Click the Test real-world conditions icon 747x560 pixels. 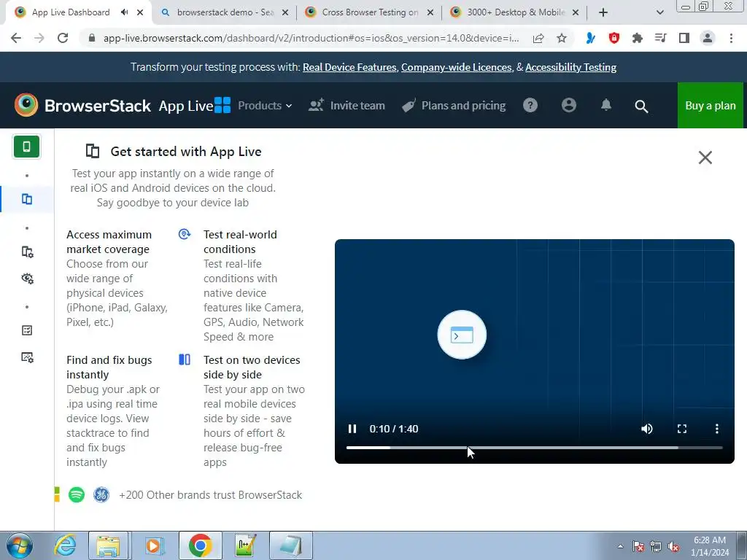pos(185,234)
